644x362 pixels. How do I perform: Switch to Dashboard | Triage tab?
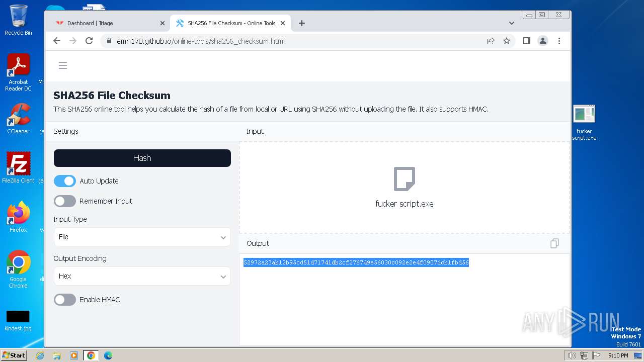tap(111, 23)
